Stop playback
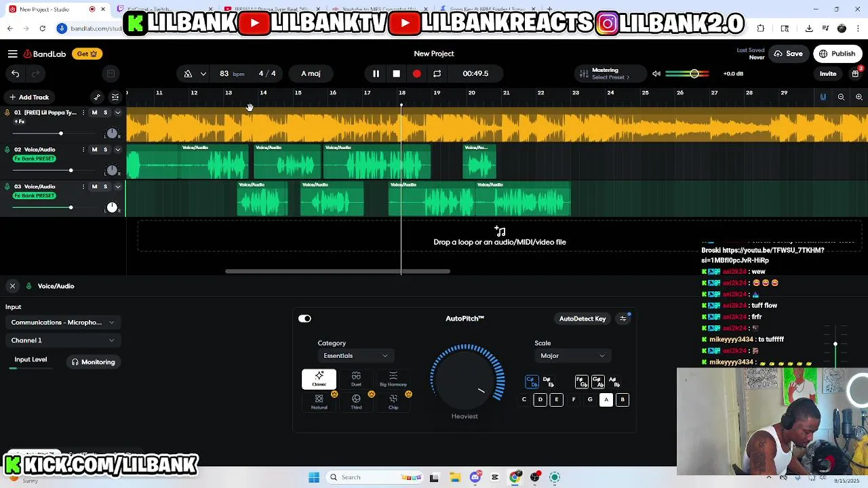 396,73
